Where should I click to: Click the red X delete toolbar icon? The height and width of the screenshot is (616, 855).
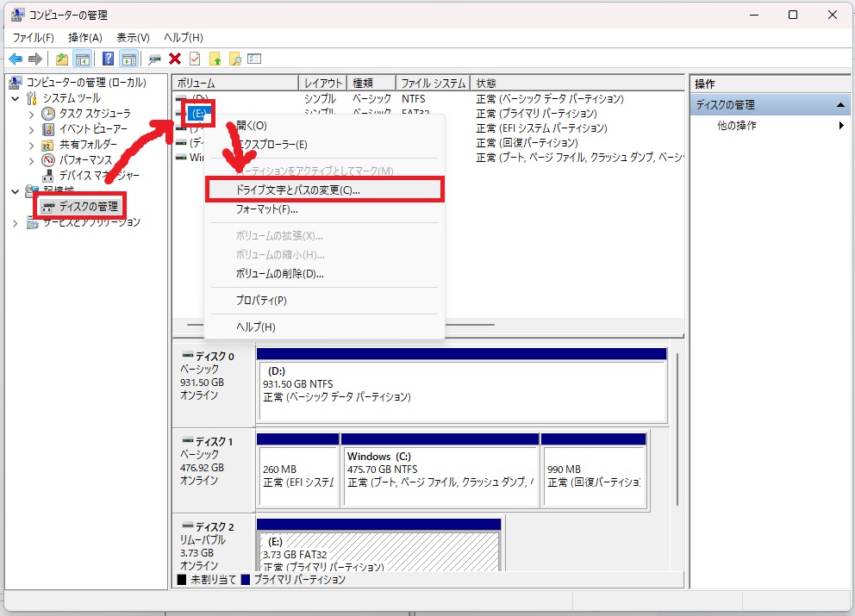(x=175, y=59)
